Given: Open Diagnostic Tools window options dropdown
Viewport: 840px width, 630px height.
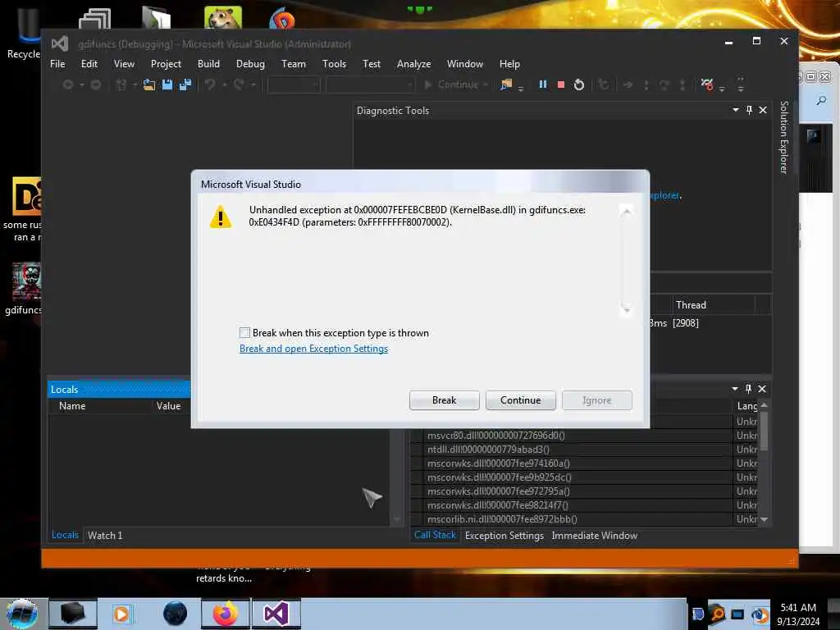Looking at the screenshot, I should [736, 110].
